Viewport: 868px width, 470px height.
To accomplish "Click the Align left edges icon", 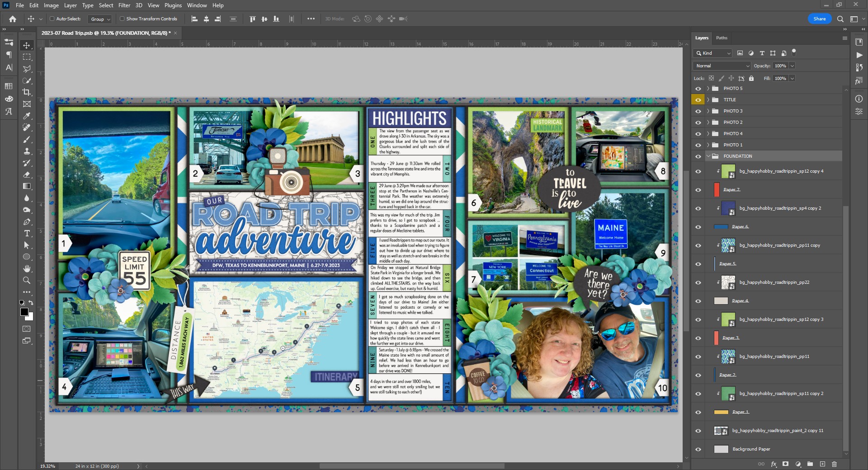I will click(195, 19).
